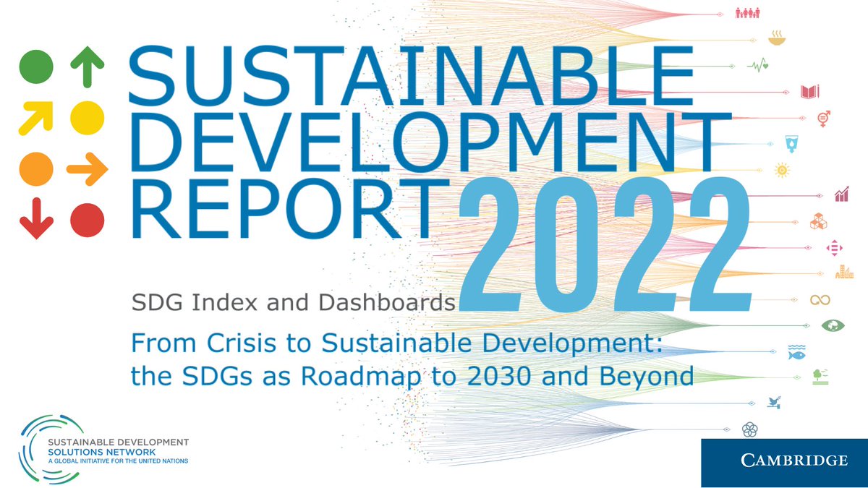Select the sustainable cities buildings icon

point(846,271)
